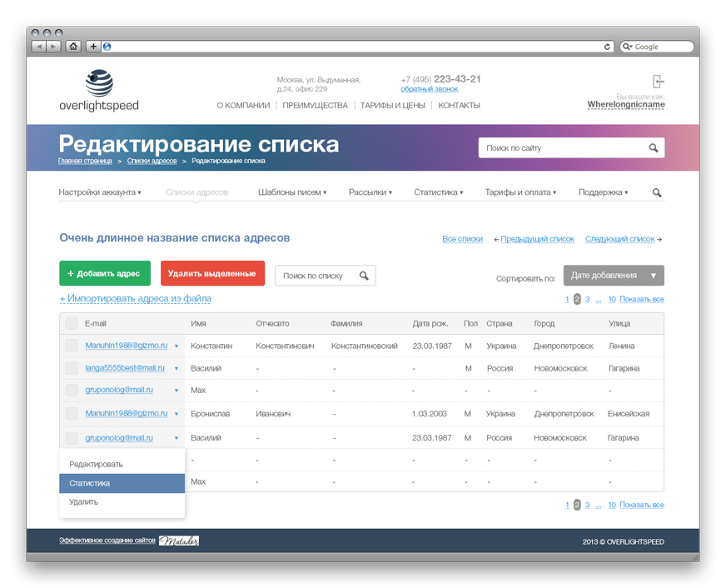The height and width of the screenshot is (588, 726).
Task: Open the browser home page icon
Action: [73, 47]
